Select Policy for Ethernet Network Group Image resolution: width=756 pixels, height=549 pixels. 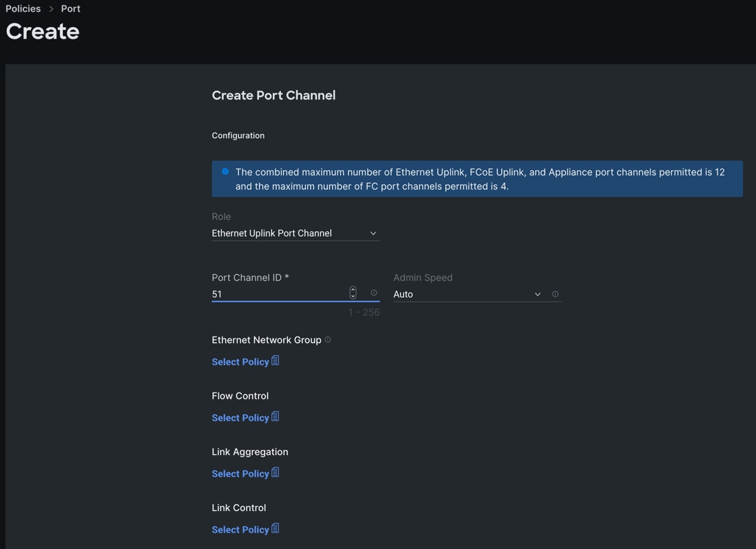(x=240, y=362)
